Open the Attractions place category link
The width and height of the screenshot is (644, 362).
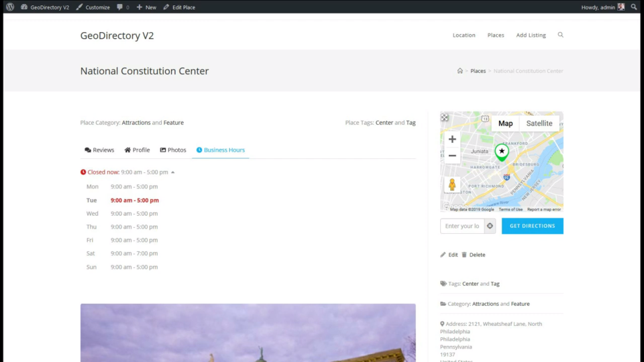(x=136, y=122)
